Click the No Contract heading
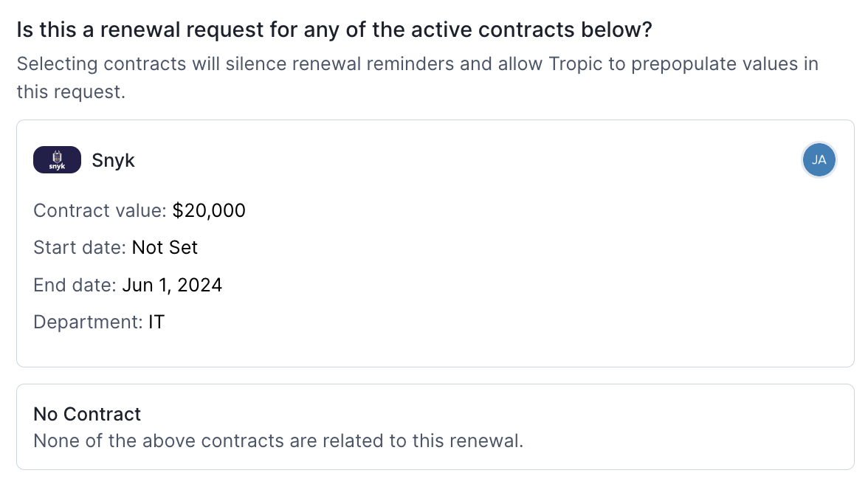This screenshot has width=868, height=484. pos(87,414)
